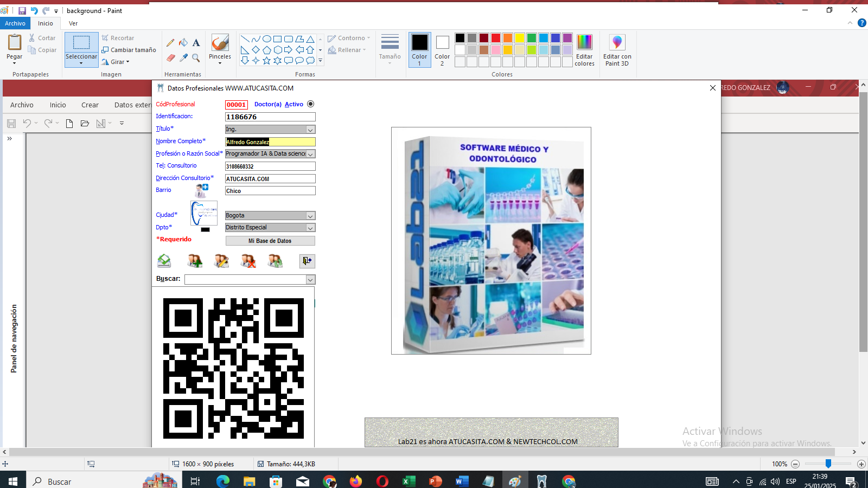Screen dimensions: 868x488
Task: Open the Seleccionar dropdown arrow
Action: 81,63
